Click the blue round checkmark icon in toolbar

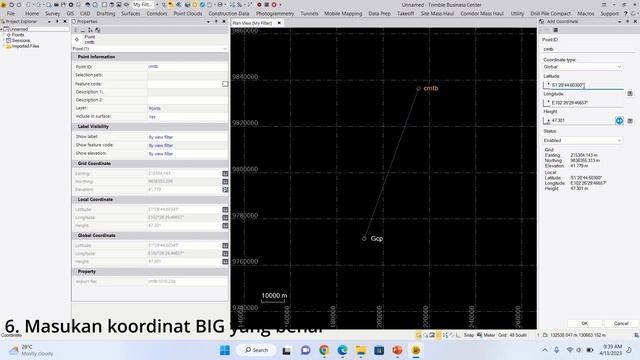coord(202,5)
